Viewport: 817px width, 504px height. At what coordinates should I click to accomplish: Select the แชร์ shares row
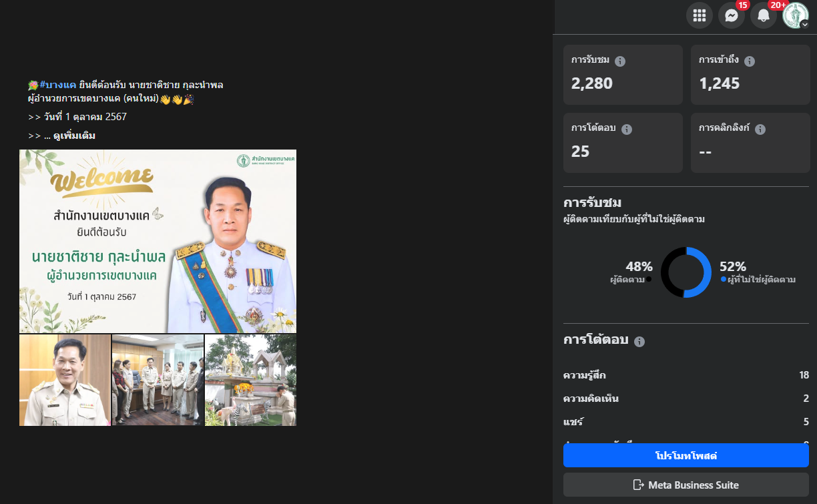[686, 422]
